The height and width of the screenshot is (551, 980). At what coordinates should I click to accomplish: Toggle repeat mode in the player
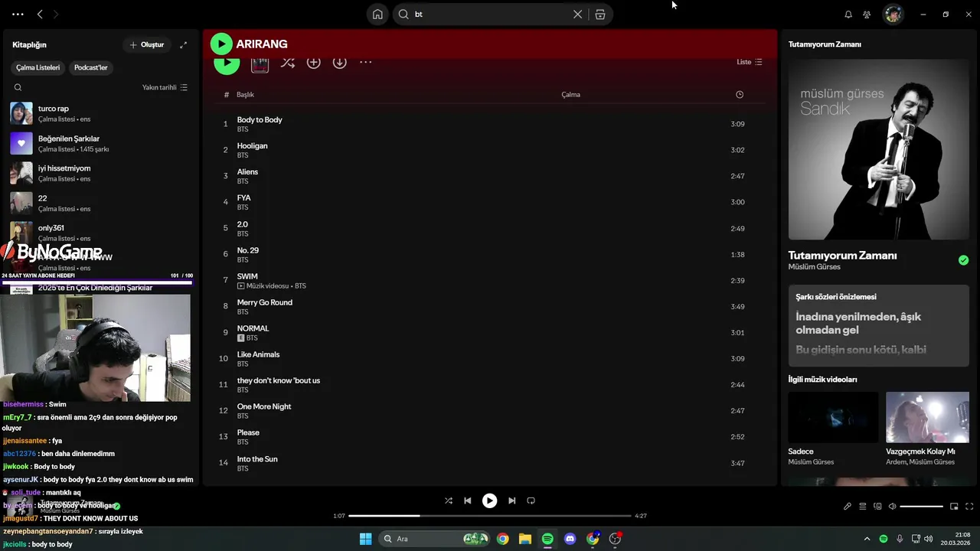click(x=531, y=500)
